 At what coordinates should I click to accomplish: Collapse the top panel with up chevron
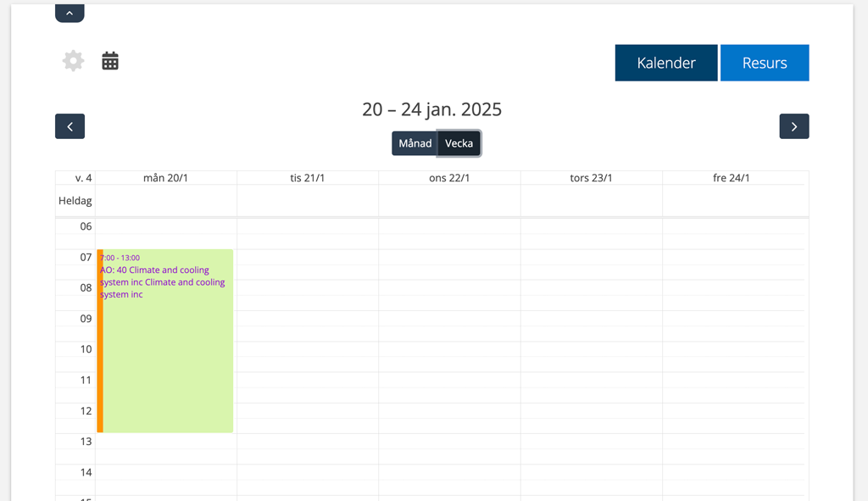point(70,13)
